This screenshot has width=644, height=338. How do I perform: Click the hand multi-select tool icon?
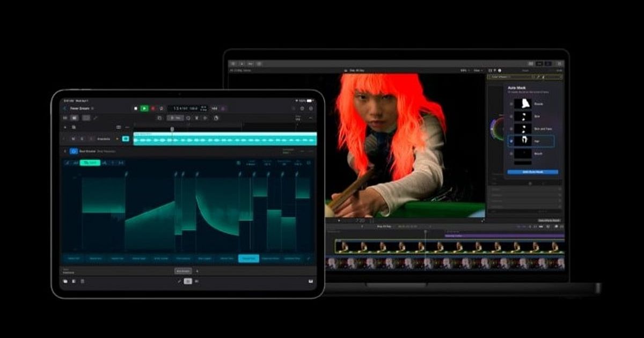(216, 117)
